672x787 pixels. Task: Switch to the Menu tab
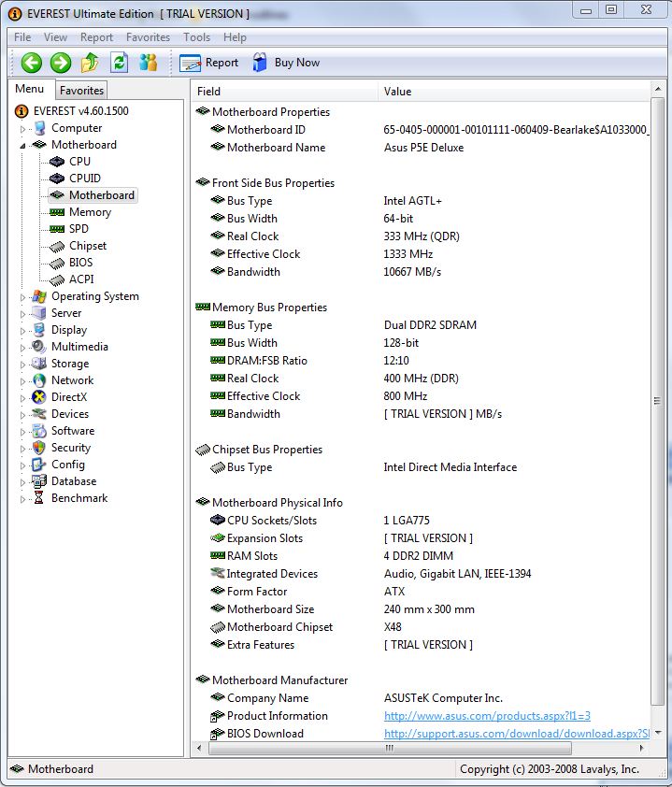(x=30, y=89)
